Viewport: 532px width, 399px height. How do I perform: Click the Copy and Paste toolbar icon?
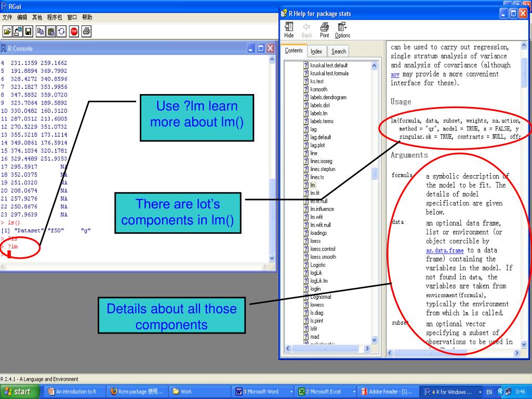point(61,32)
